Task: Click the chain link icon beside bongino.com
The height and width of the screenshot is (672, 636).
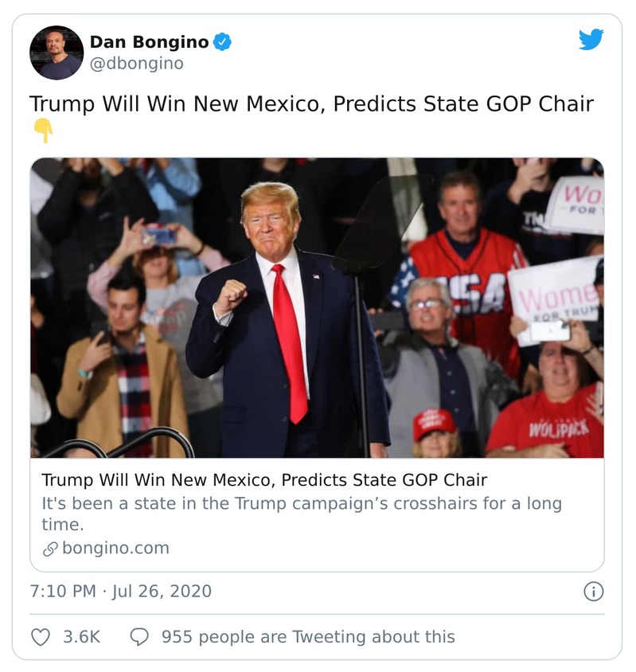Action: click(x=49, y=549)
